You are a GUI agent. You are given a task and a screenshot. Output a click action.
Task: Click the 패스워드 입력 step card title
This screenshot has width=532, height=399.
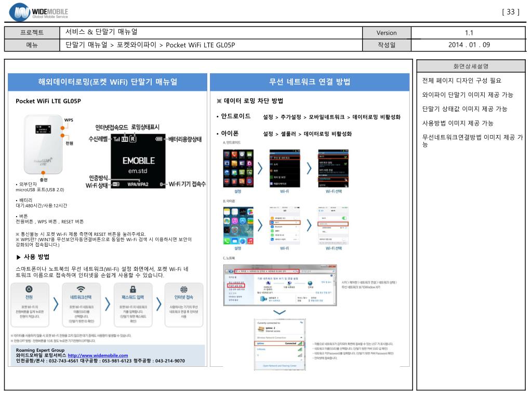point(132,297)
